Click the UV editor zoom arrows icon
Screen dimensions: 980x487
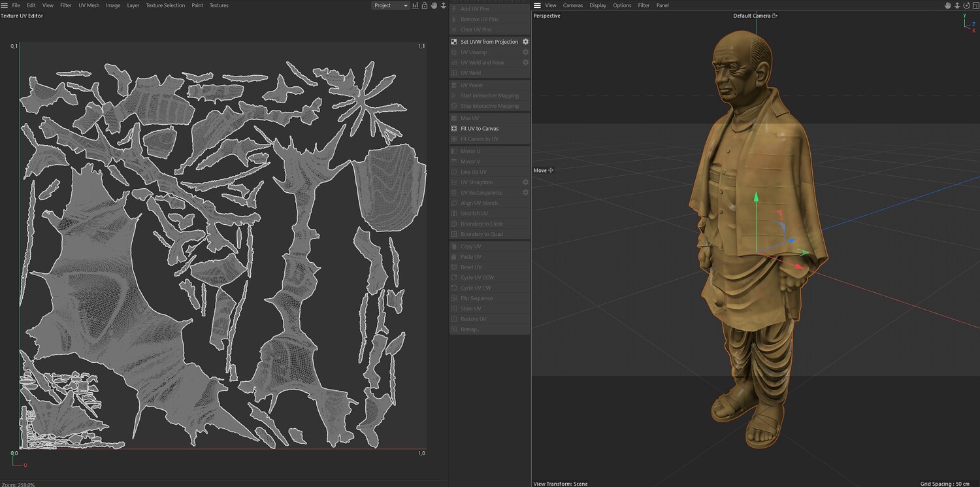[x=444, y=5]
